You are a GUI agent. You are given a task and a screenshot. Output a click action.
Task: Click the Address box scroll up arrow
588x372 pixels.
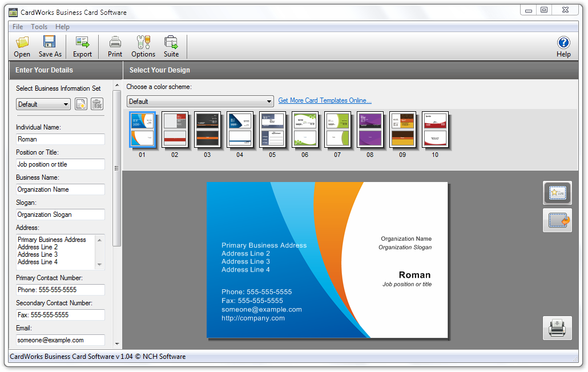(99, 240)
